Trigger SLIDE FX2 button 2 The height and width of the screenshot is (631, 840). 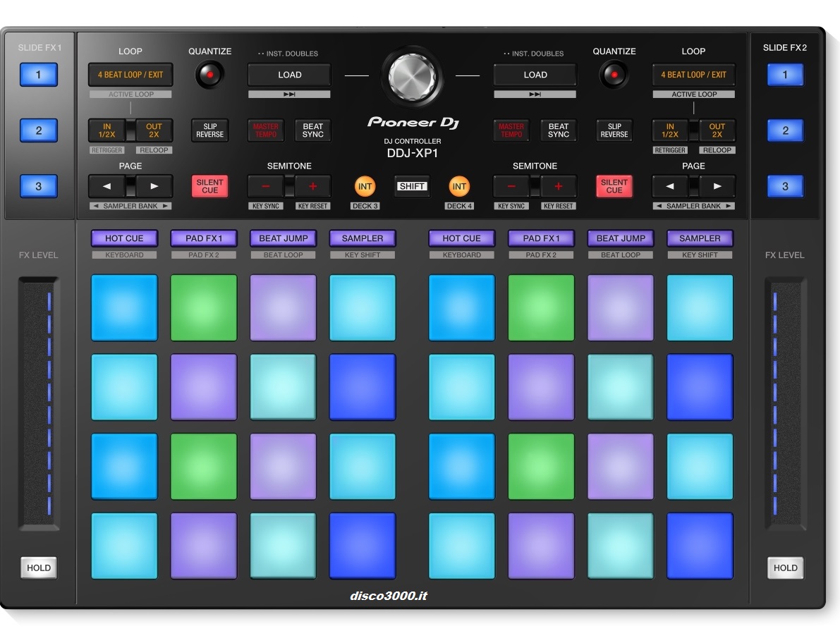click(786, 130)
